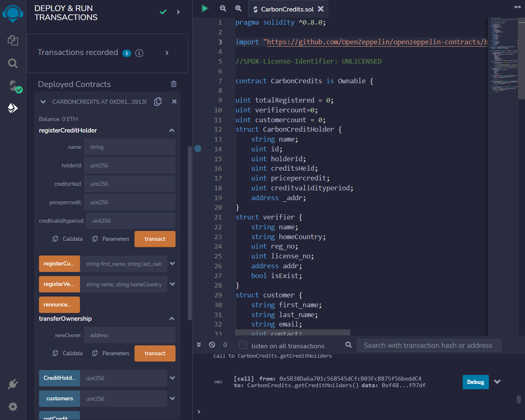Click the CreditHold... uint256 input
Screen dimensions: 525x420
pos(123,378)
